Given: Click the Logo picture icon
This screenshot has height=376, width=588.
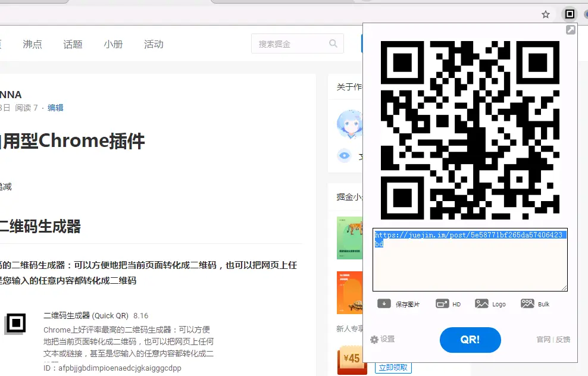Looking at the screenshot, I should click(x=481, y=303).
